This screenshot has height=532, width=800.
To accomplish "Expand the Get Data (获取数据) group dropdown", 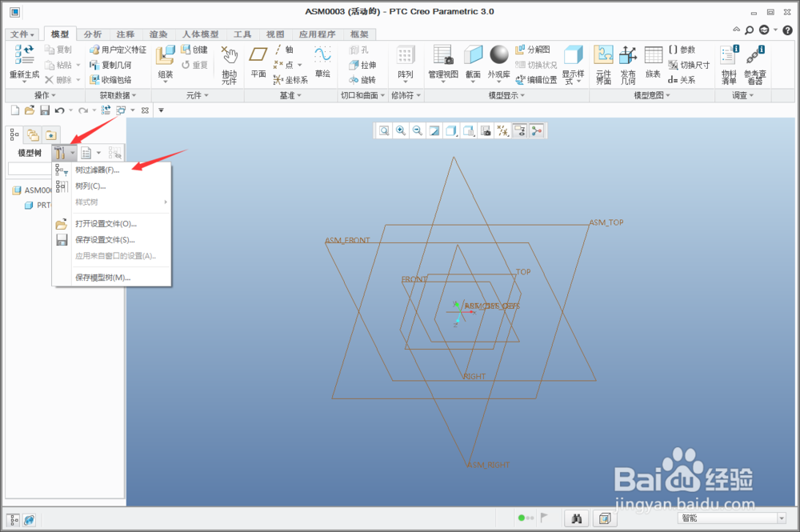I will [x=118, y=95].
